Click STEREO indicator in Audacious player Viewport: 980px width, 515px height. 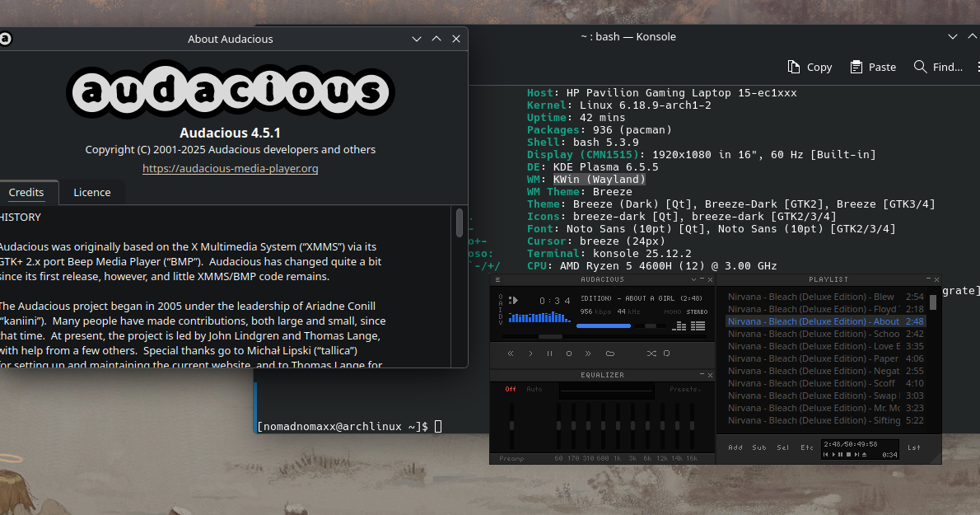[x=697, y=311]
